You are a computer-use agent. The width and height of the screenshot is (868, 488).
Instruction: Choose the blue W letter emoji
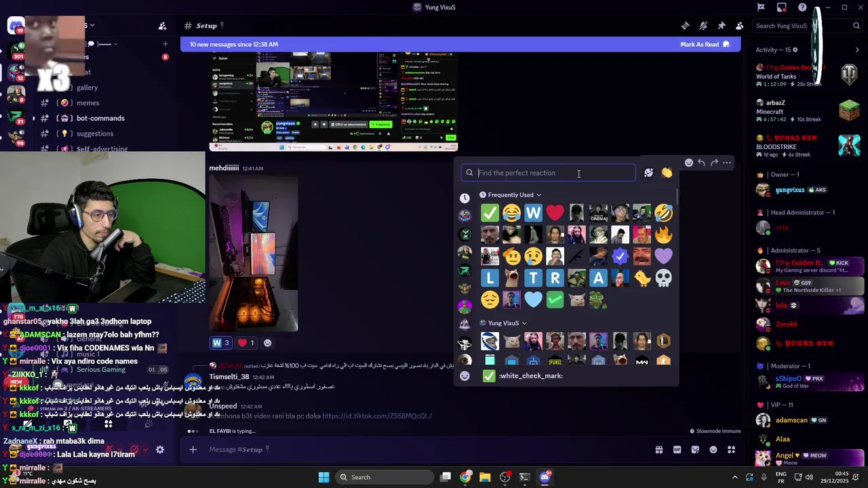(533, 213)
